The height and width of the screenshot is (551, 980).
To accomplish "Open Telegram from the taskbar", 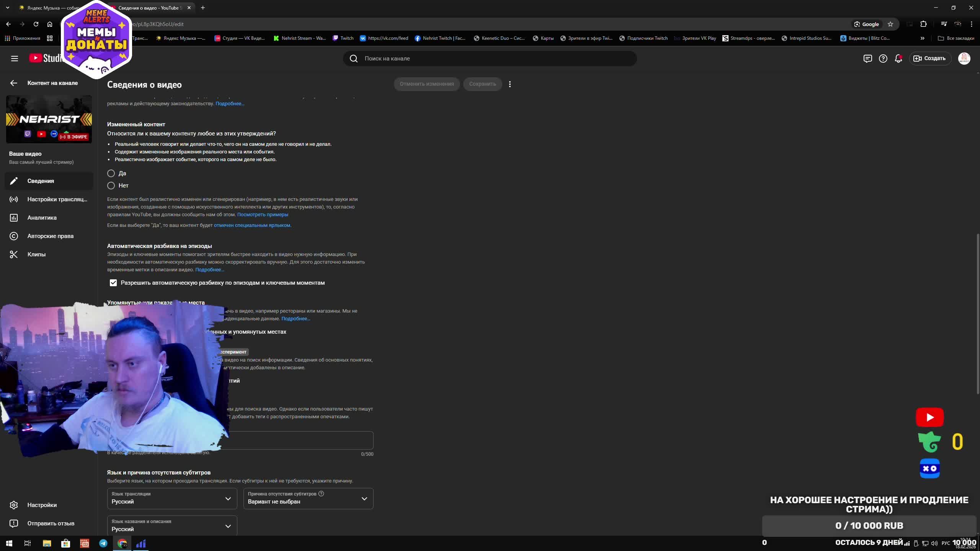I will point(103,543).
